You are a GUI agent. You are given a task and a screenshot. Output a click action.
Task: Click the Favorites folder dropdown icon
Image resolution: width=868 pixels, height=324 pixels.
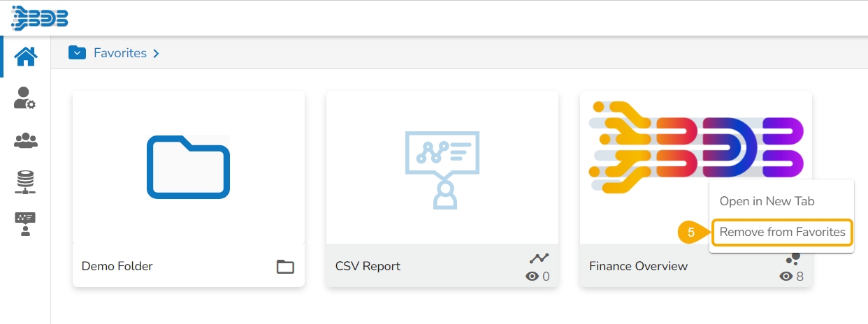click(x=77, y=53)
